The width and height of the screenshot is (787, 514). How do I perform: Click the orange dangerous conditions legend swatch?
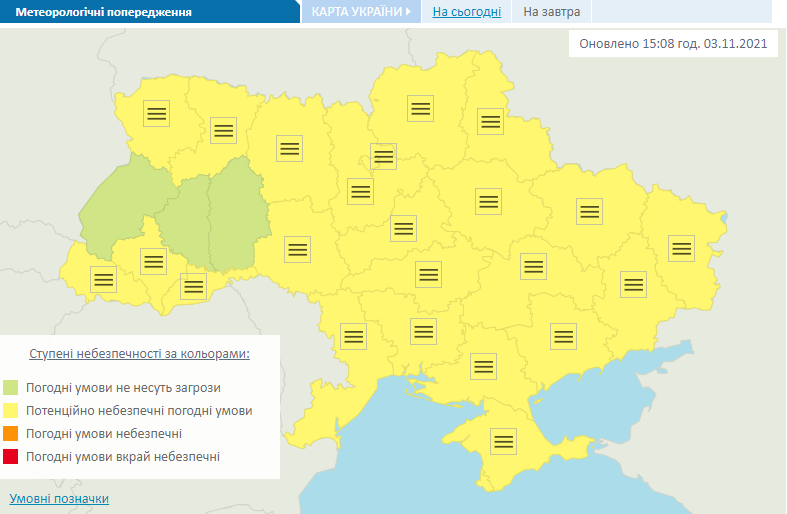[x=11, y=433]
